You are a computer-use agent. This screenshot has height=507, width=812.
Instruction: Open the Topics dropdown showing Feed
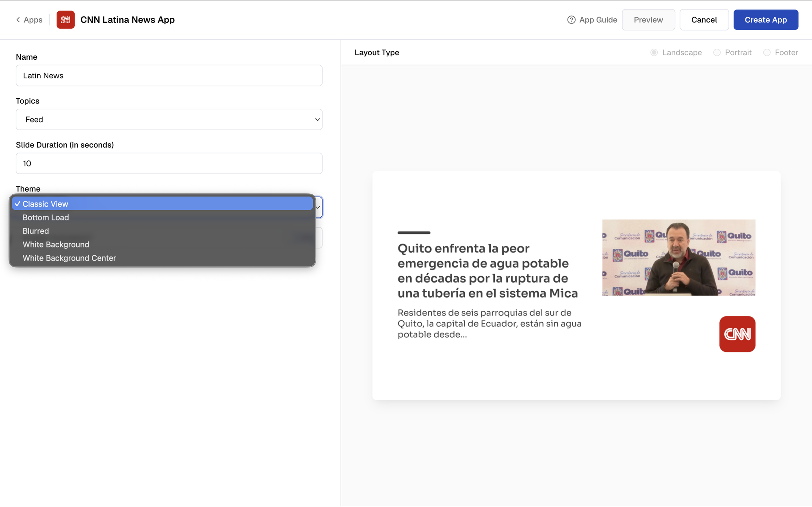click(x=169, y=119)
